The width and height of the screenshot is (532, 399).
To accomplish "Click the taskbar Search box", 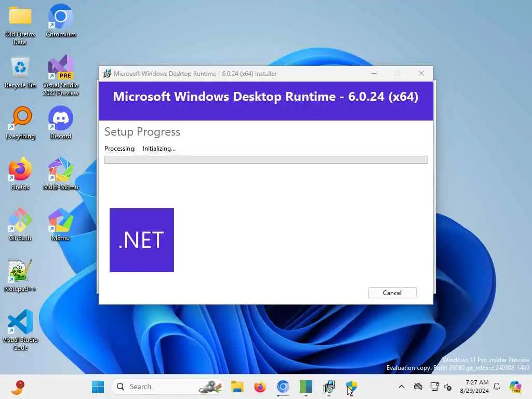I will point(167,387).
